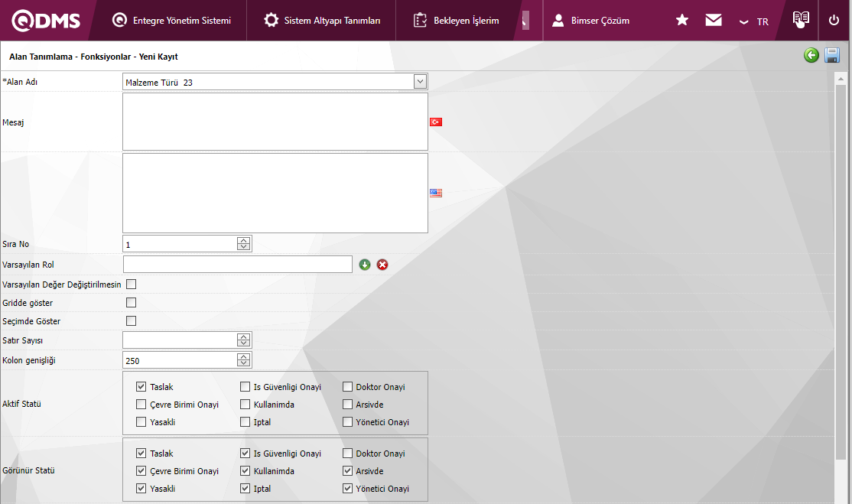852x504 pixels.
Task: Expand the Alan Adı dropdown
Action: [420, 82]
